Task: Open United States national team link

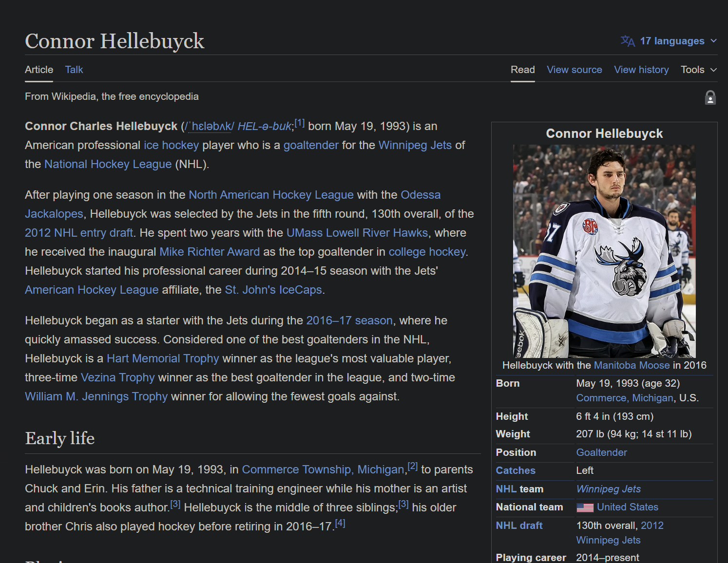Action: click(x=628, y=507)
